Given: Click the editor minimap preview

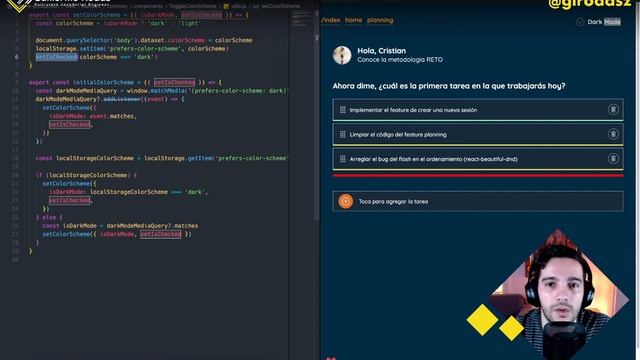Looking at the screenshot, I should coord(302,19).
